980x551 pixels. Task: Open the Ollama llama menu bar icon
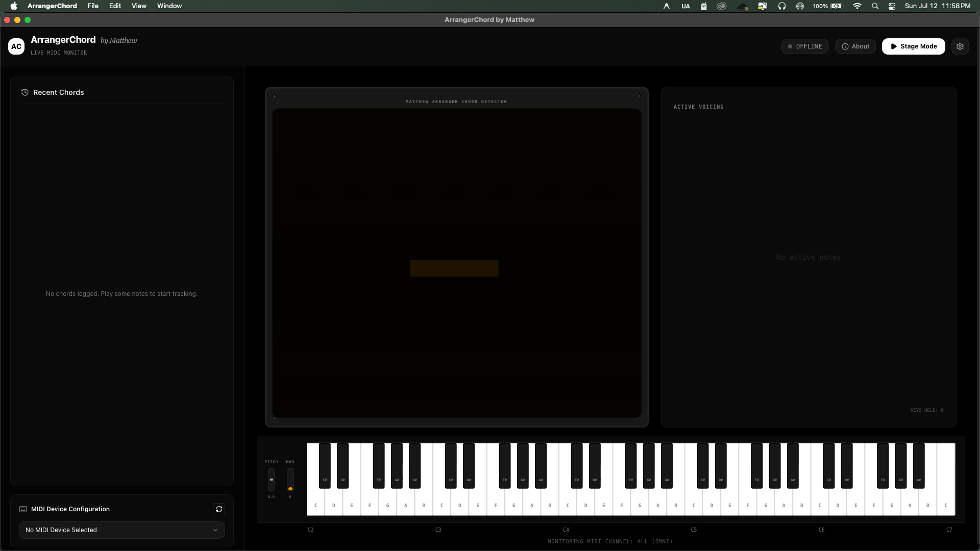[704, 6]
